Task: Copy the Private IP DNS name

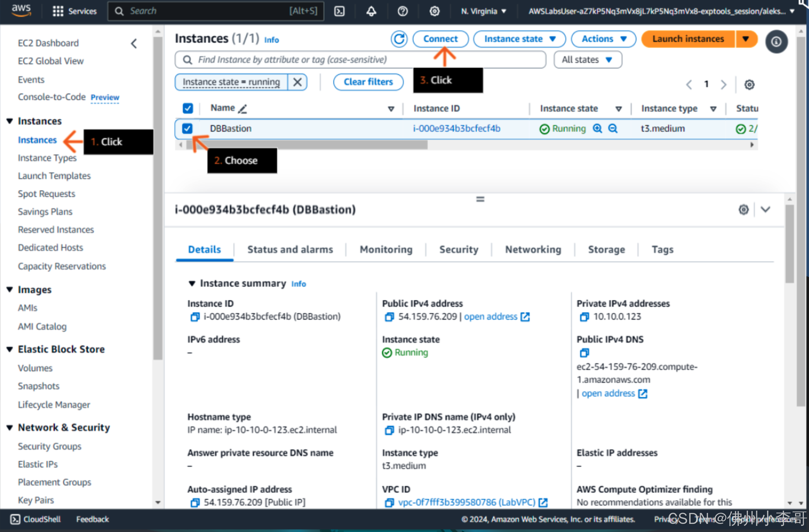Action: 389,430
